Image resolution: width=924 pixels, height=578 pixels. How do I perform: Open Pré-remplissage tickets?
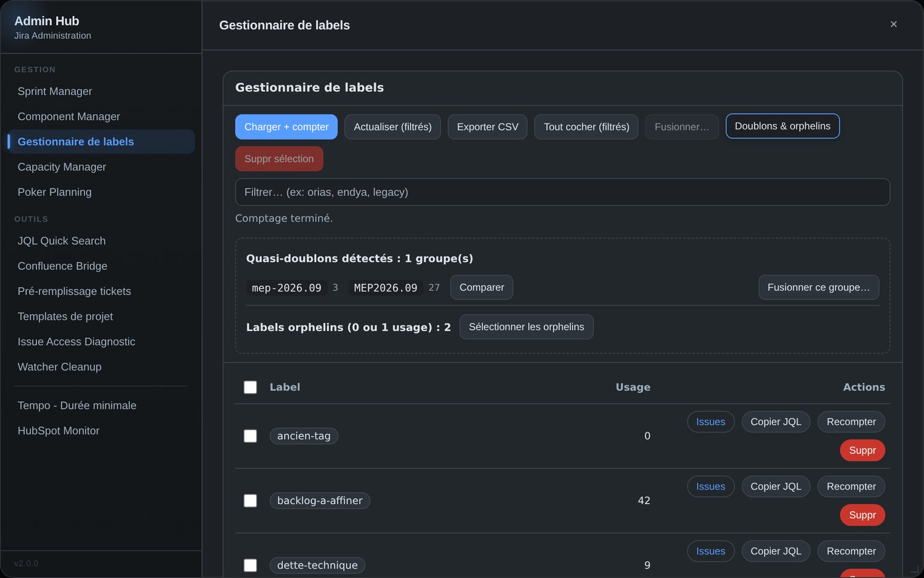[x=101, y=291]
